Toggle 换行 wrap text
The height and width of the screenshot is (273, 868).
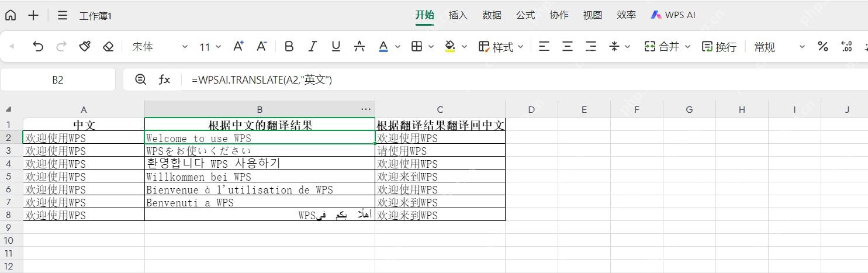pyautogui.click(x=719, y=47)
